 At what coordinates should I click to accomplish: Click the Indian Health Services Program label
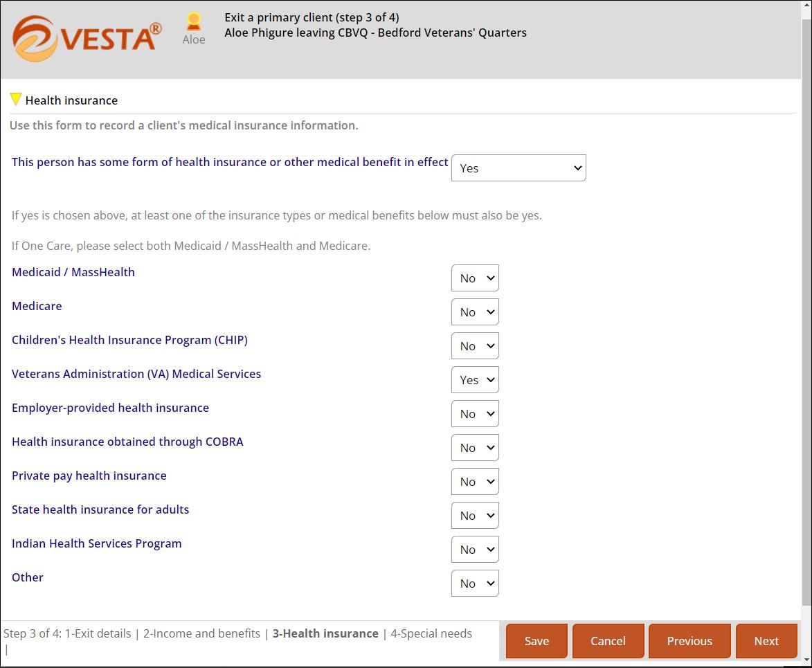(x=96, y=543)
